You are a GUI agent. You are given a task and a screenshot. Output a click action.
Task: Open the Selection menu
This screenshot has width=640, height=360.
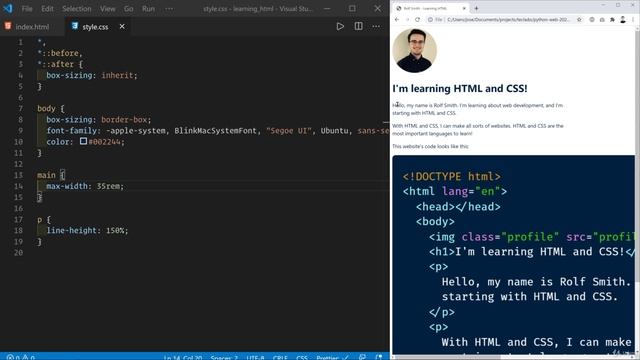[76, 9]
